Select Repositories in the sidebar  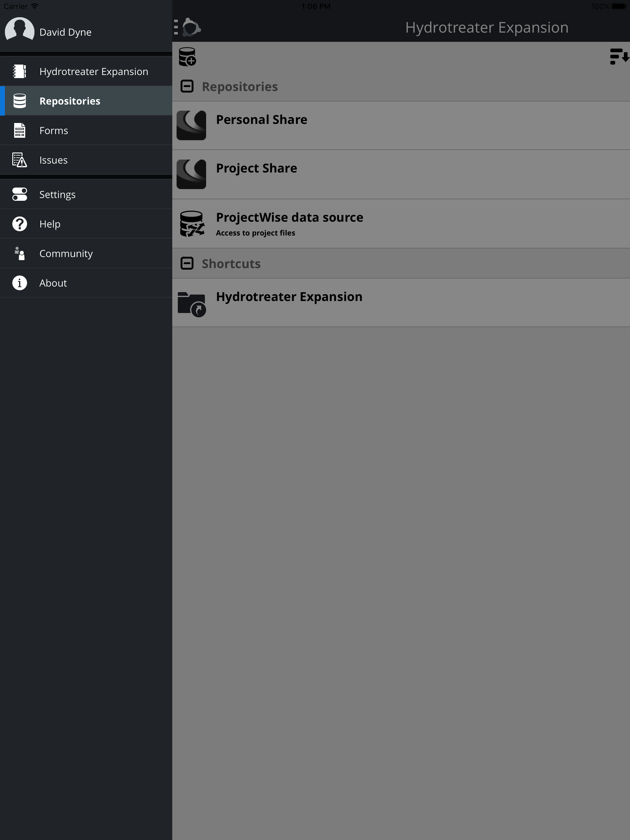(x=86, y=101)
